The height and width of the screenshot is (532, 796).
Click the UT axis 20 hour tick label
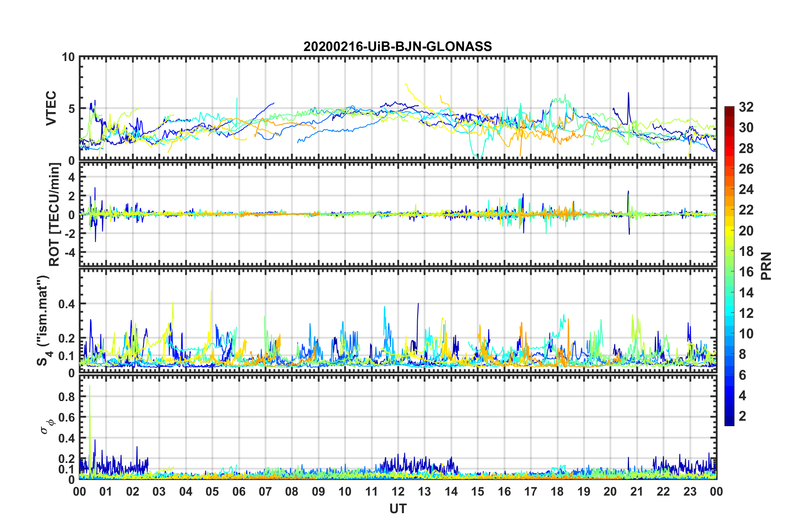611,491
